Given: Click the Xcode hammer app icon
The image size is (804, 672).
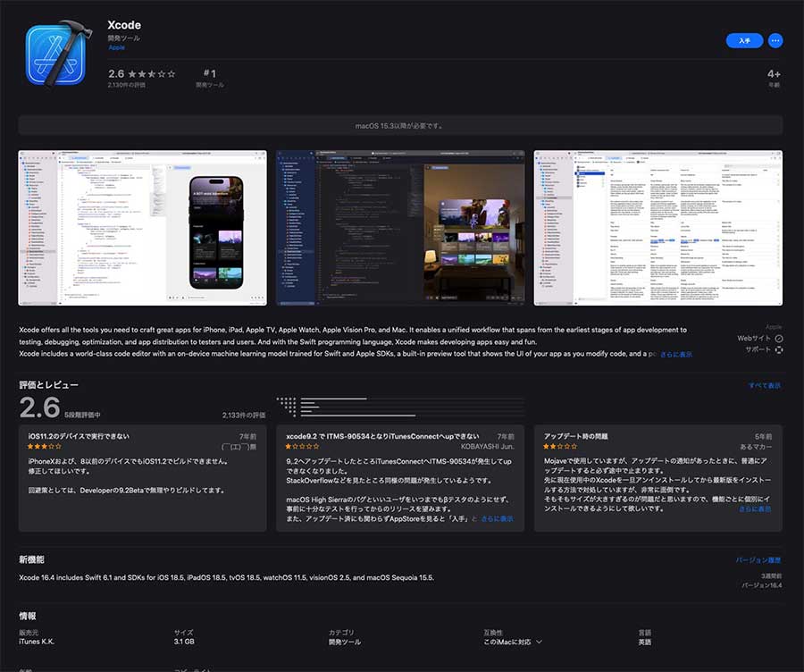Looking at the screenshot, I should (60, 54).
